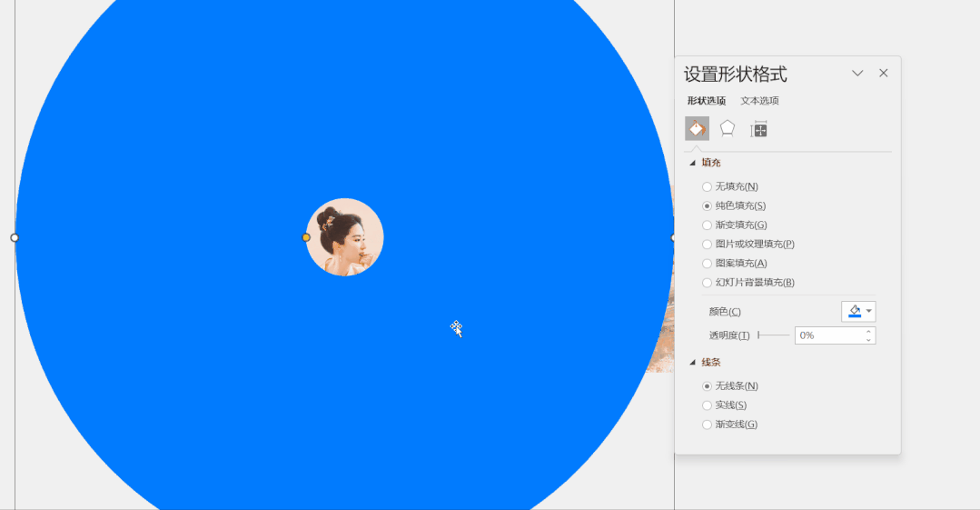Select 无线条(N) radio option

click(730, 386)
